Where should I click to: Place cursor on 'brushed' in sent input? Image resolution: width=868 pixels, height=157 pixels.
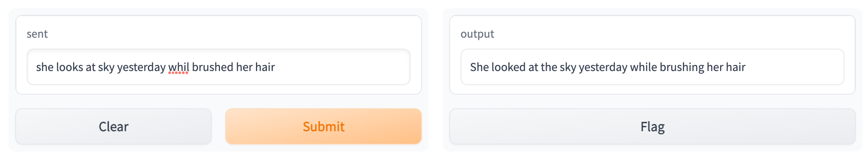(212, 67)
